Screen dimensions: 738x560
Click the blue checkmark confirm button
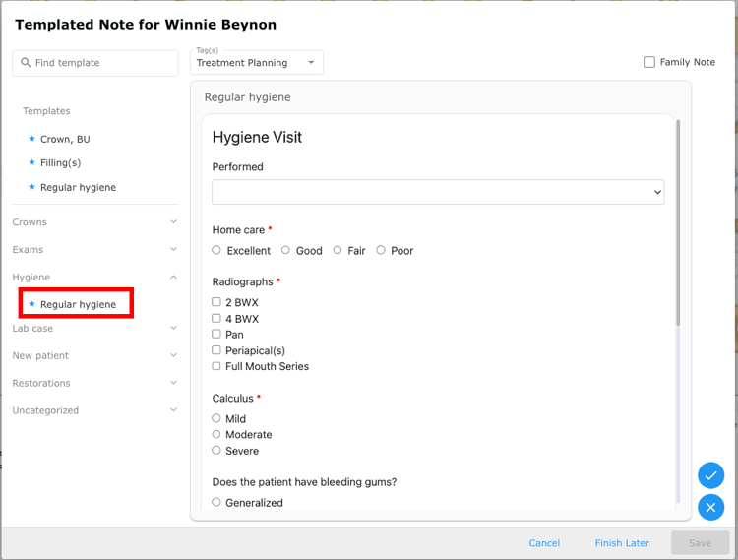[710, 475]
